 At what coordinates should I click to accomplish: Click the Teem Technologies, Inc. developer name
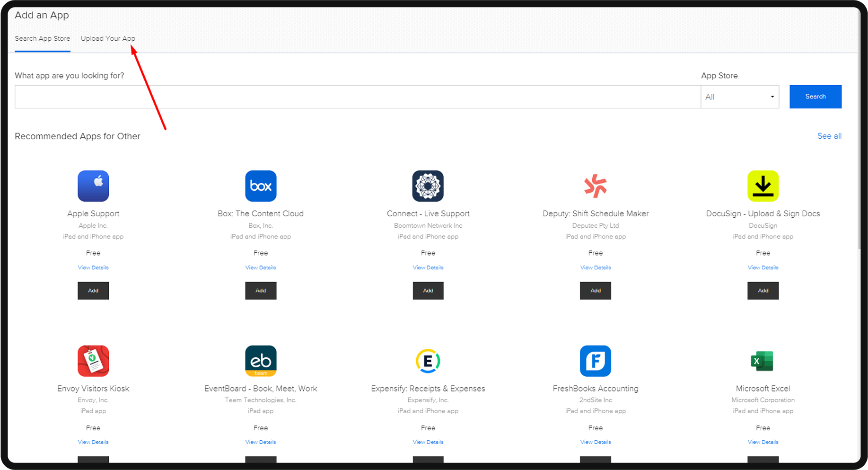pyautogui.click(x=261, y=400)
